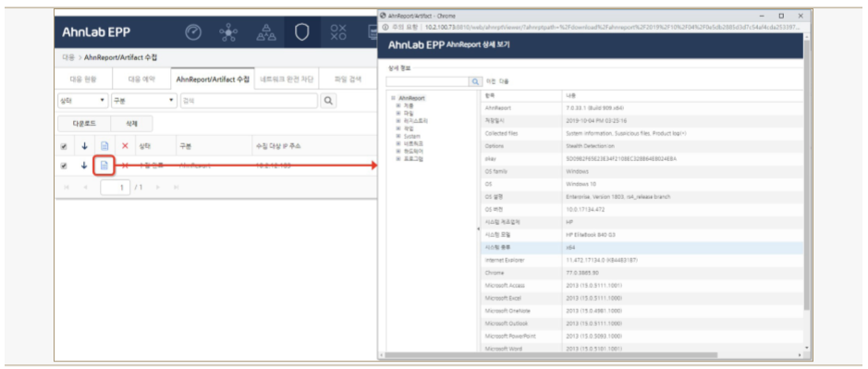The image size is (868, 369).
Task: Open the dashboard gauge icon in EPP header
Action: tap(192, 33)
